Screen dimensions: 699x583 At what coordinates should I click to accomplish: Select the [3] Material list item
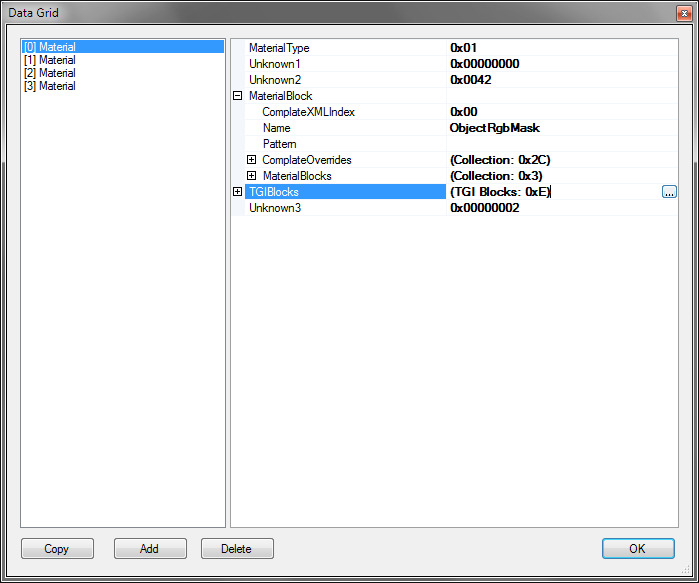49,86
